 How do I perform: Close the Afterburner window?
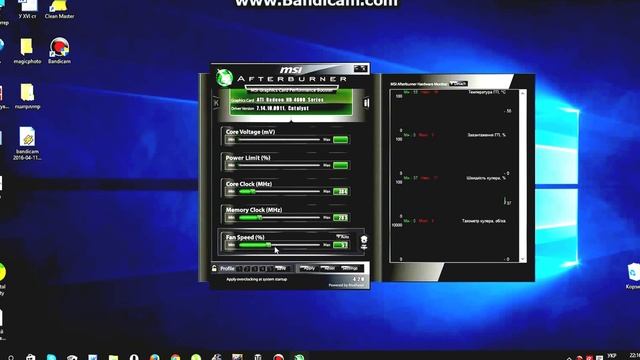pos(364,68)
